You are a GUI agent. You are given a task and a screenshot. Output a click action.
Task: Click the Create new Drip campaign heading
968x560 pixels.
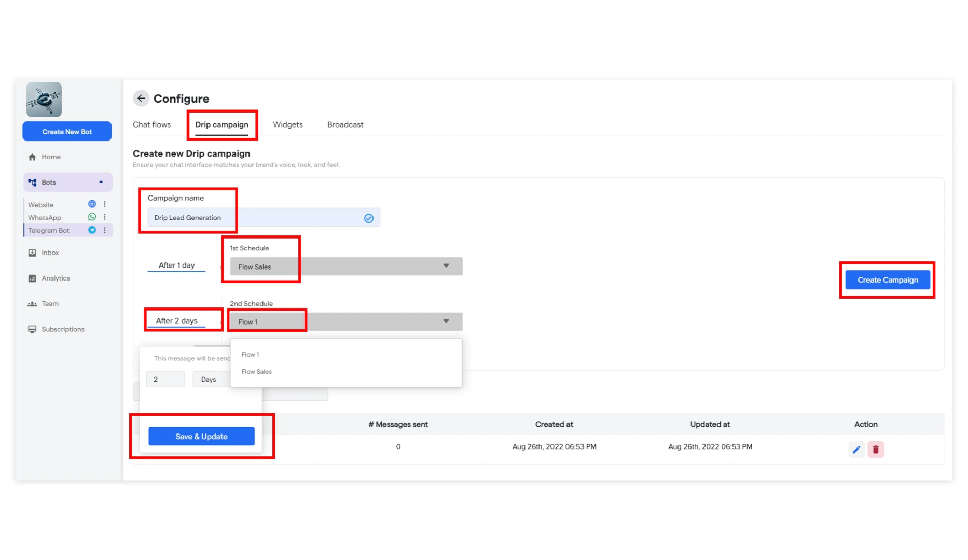click(x=191, y=153)
